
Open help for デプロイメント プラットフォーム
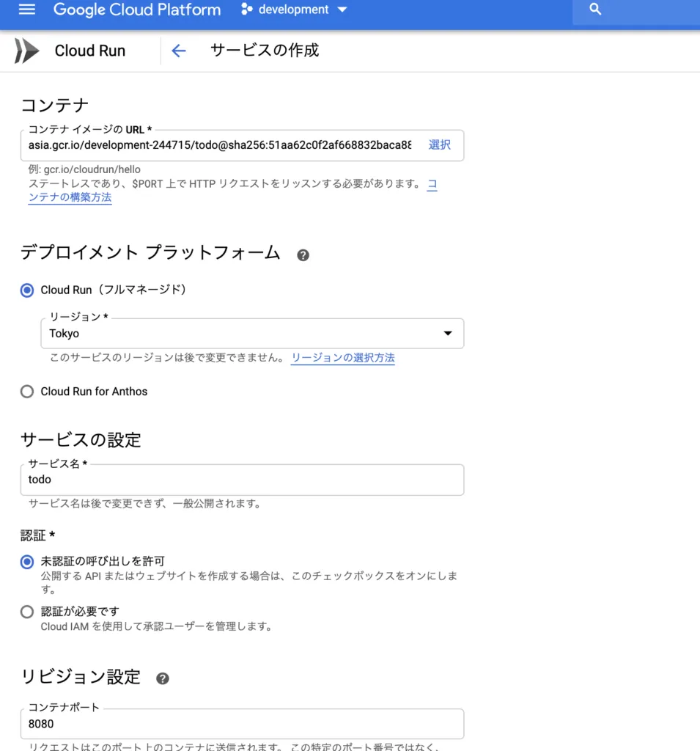[x=303, y=255]
